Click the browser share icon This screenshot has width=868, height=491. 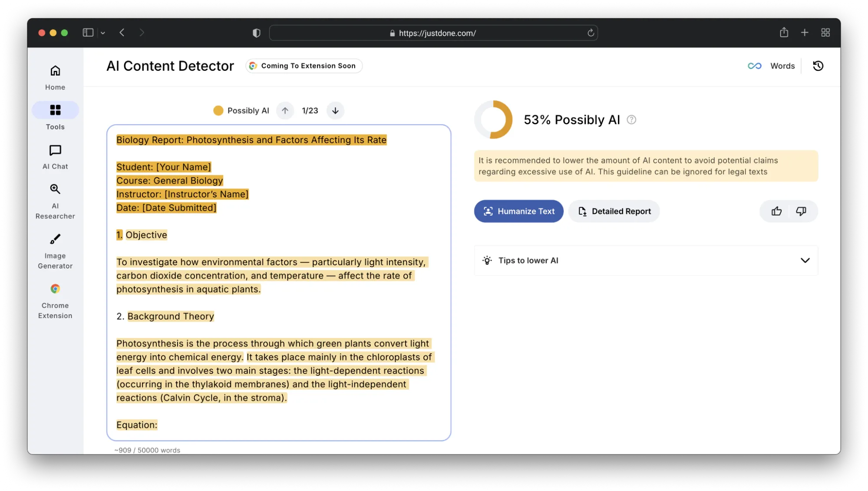(784, 33)
